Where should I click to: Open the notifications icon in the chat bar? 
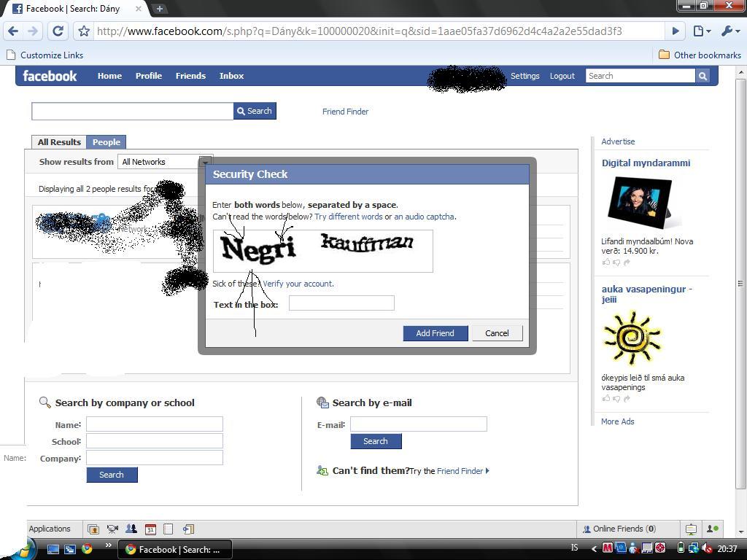click(x=691, y=529)
